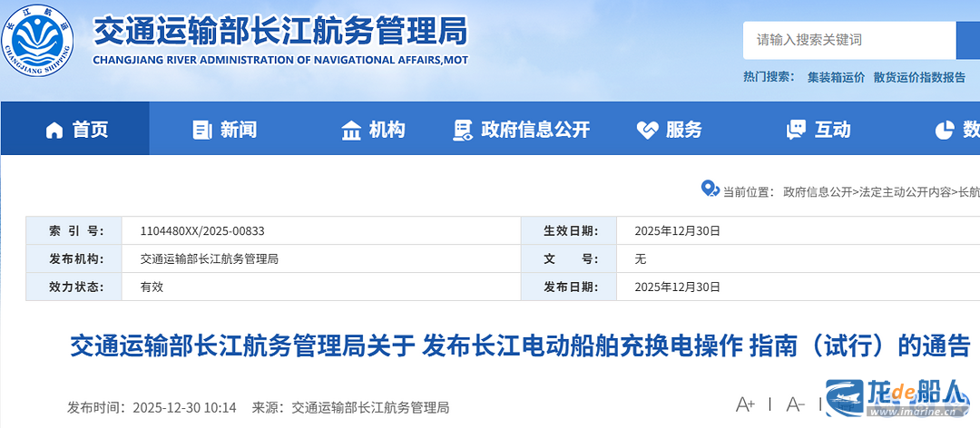Focus the search keyword input field

point(848,40)
